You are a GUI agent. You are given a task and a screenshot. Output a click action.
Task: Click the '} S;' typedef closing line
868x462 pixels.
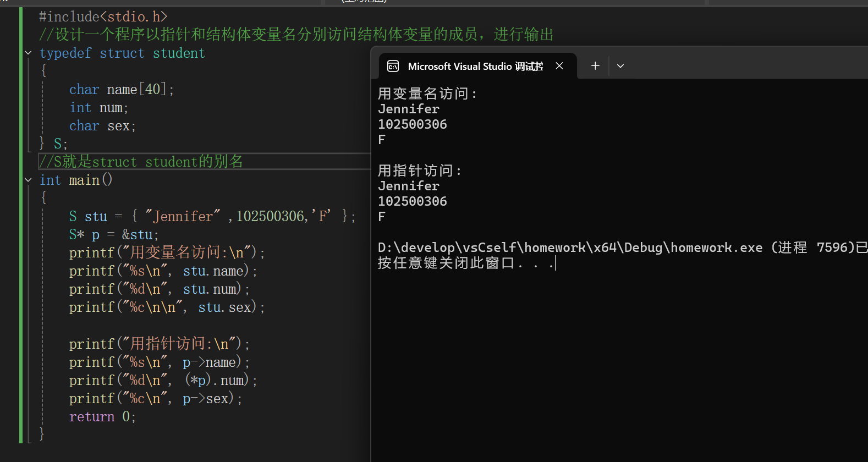click(x=53, y=144)
